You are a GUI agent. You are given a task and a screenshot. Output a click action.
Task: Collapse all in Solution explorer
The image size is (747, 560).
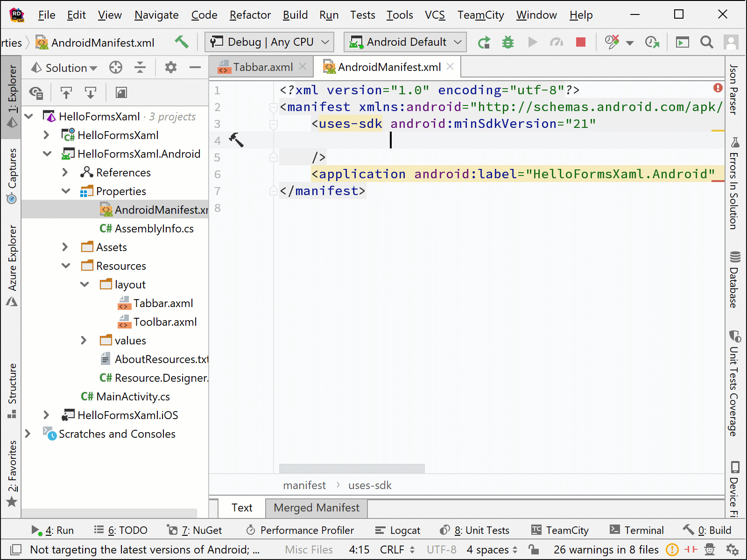(140, 68)
